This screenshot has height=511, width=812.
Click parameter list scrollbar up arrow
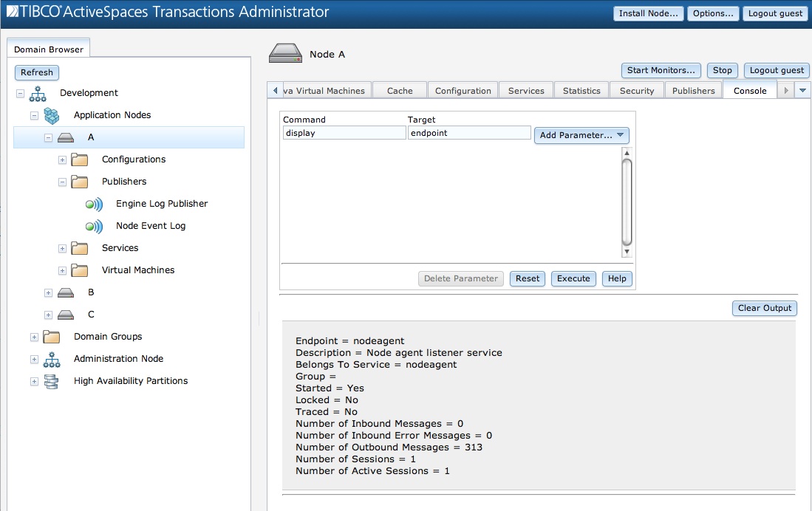(627, 153)
